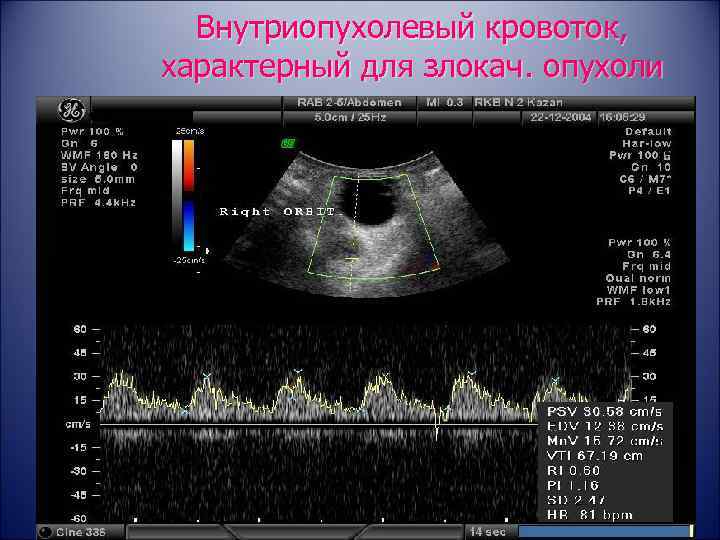Click the blue cine progress bar at the bottom
This screenshot has height=540, width=720.
[605, 532]
